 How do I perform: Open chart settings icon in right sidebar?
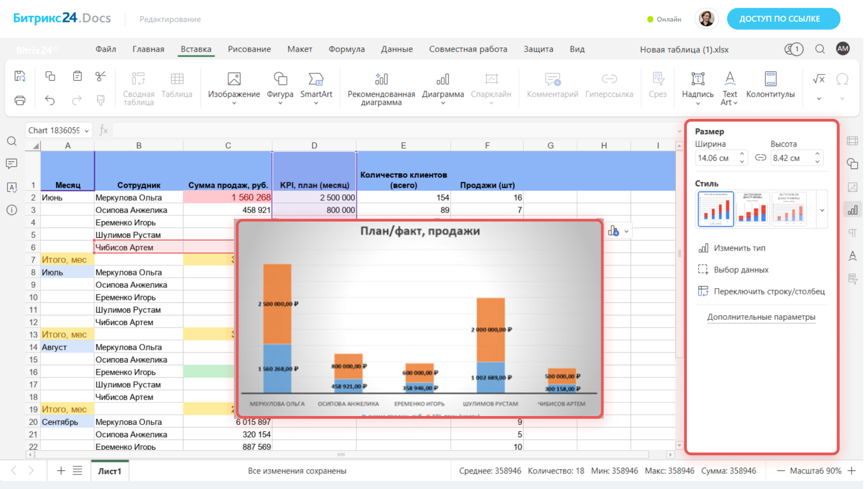(x=852, y=210)
